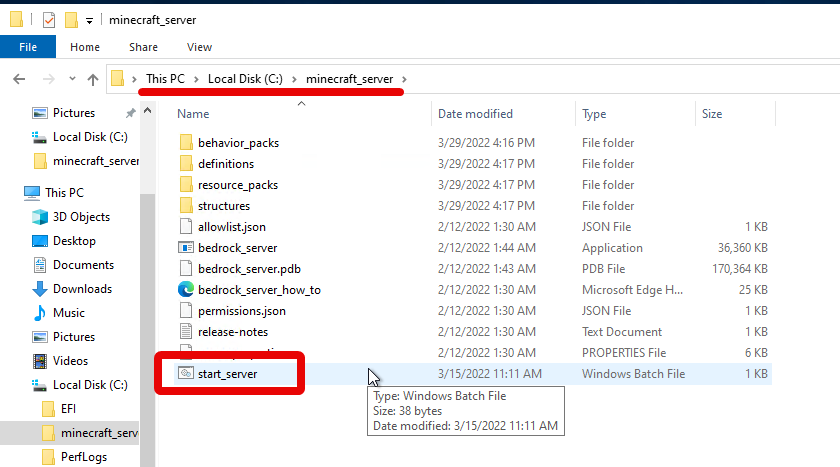Open the recent locations dropdown arrow
The width and height of the screenshot is (840, 467).
point(72,79)
